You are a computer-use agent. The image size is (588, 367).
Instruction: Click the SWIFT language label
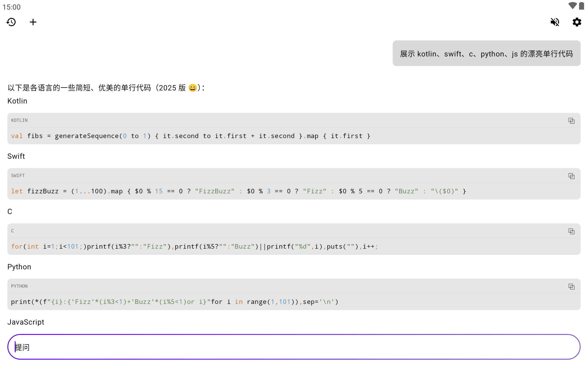[18, 176]
